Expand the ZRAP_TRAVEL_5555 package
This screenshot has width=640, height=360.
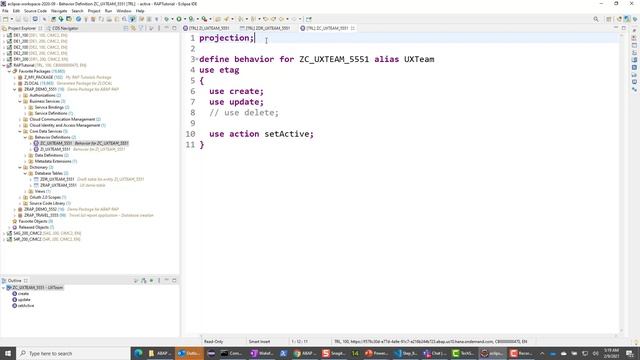point(15,215)
